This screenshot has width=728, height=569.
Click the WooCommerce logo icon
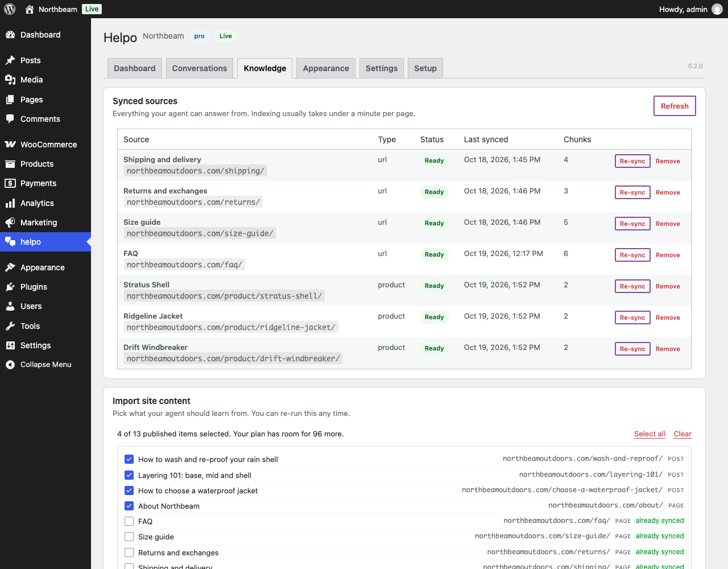tap(10, 145)
